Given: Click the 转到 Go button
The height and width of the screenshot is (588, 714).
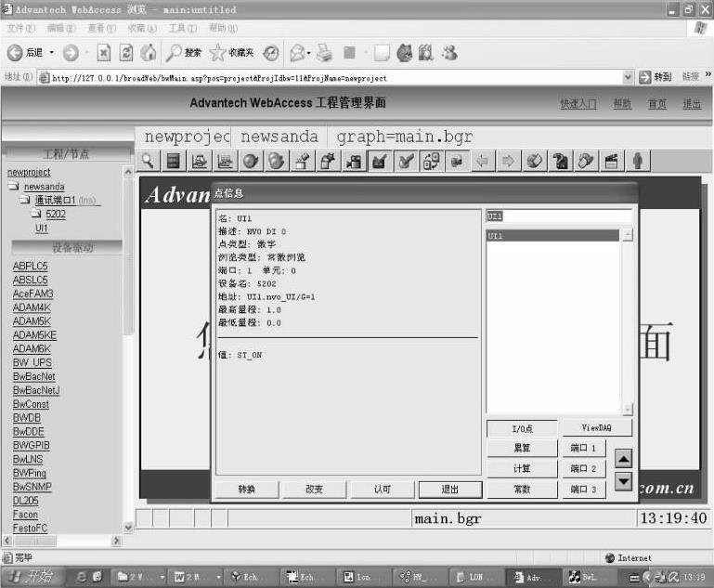Looking at the screenshot, I should click(656, 77).
